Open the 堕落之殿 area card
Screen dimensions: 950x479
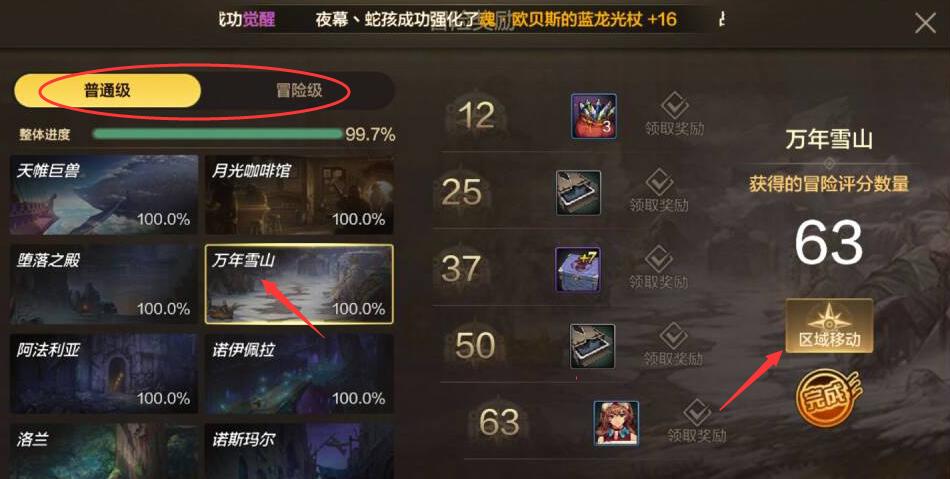pyautogui.click(x=104, y=285)
